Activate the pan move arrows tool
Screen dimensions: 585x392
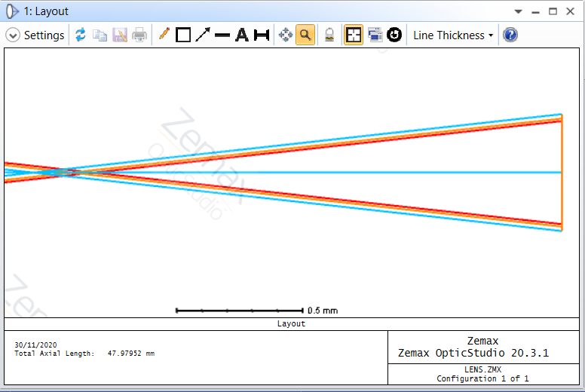tap(286, 35)
